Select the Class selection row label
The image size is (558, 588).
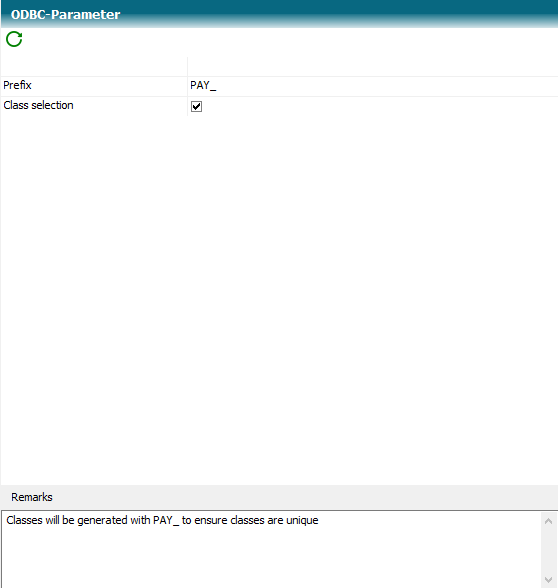38,105
